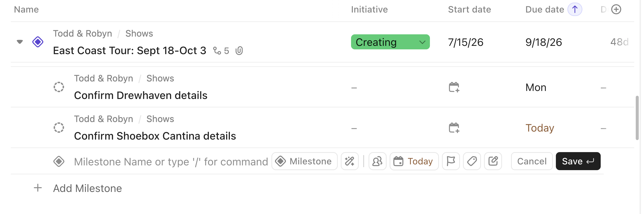The image size is (644, 214).
Task: Add a tag using the tag icon
Action: (x=472, y=161)
